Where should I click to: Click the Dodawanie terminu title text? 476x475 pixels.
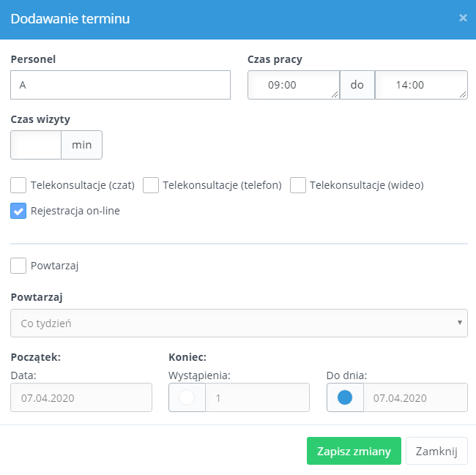coord(70,19)
